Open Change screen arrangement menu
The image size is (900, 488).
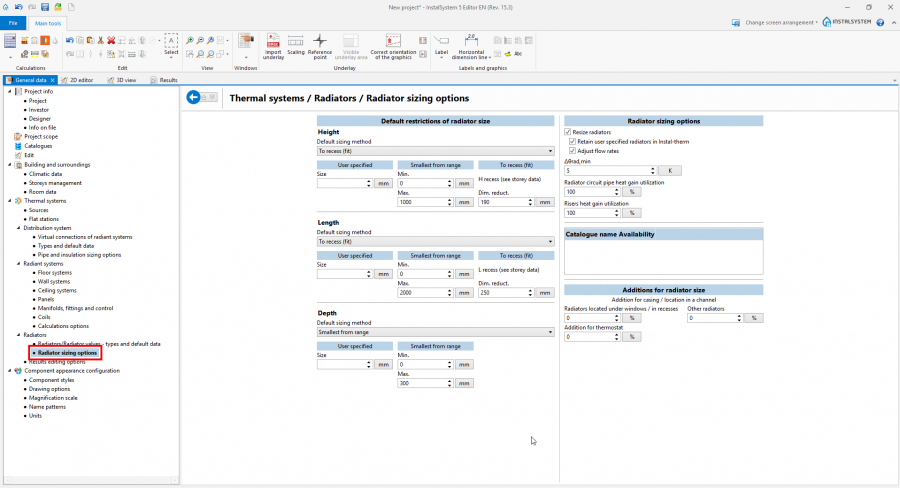pyautogui.click(x=780, y=21)
